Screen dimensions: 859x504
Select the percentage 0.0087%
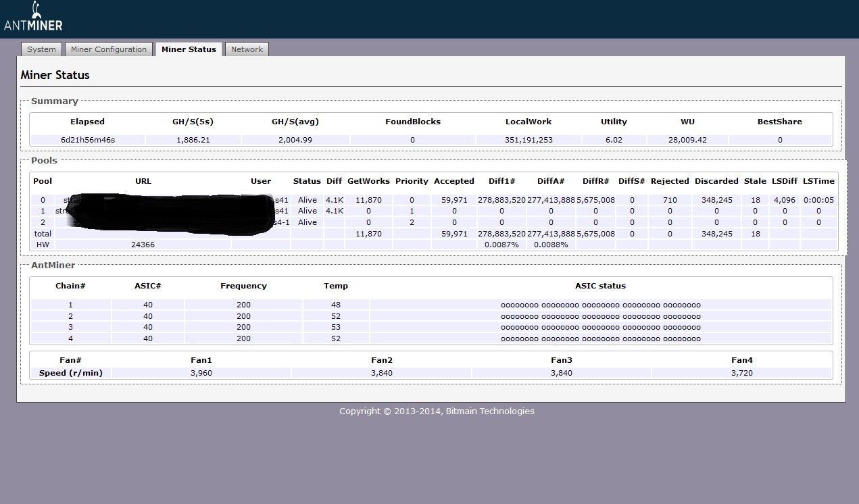tap(501, 245)
